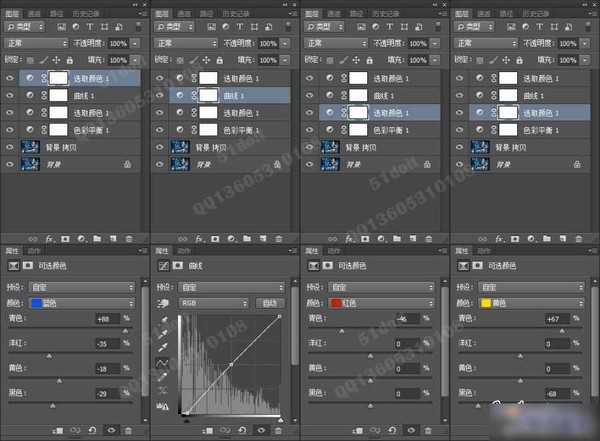Viewport: 600px width, 441px height.
Task: Select the pencil draw-curve tool in Curves
Action: pos(162,378)
